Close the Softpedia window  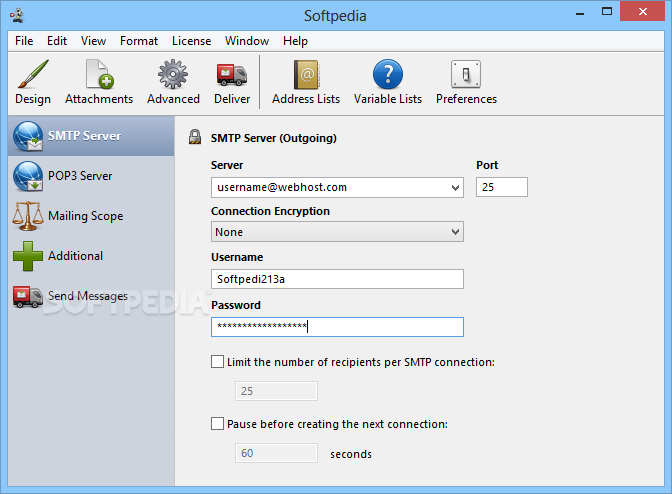tap(642, 12)
